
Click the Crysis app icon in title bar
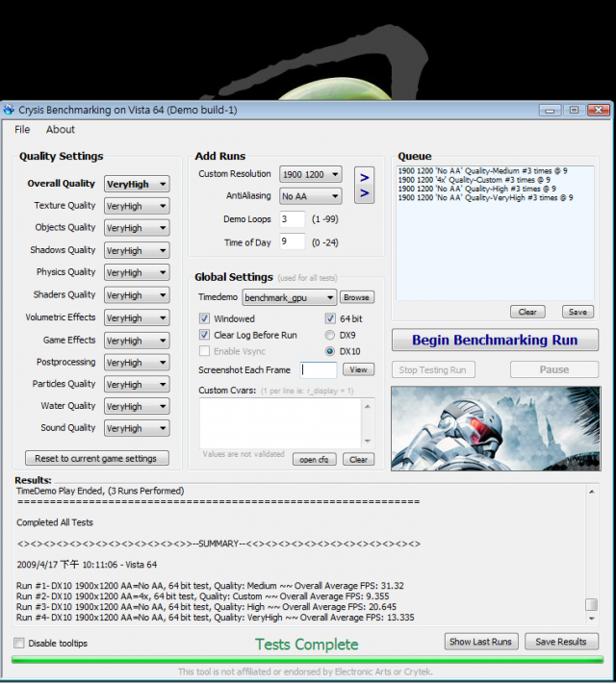click(9, 110)
